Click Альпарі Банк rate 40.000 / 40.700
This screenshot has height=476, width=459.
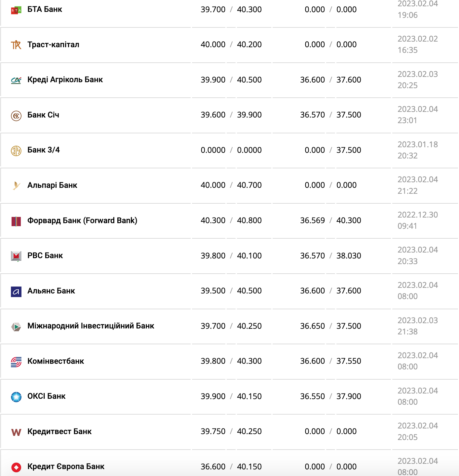pyautogui.click(x=231, y=185)
